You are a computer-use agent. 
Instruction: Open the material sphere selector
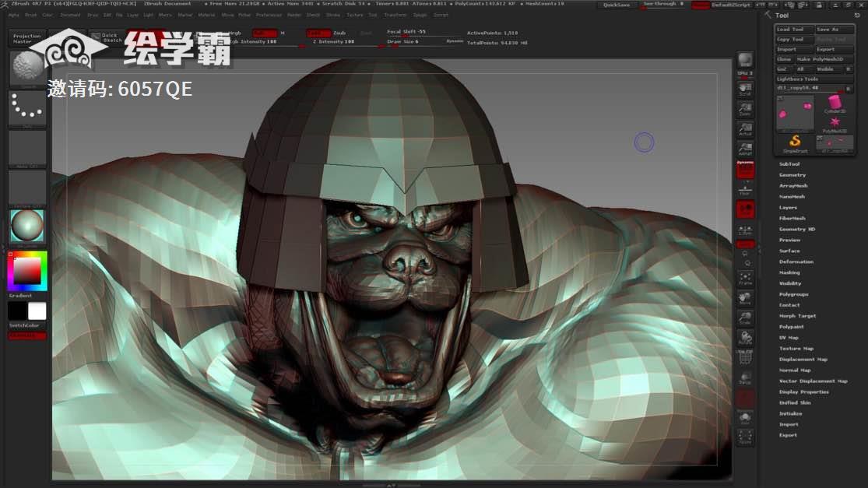(27, 227)
